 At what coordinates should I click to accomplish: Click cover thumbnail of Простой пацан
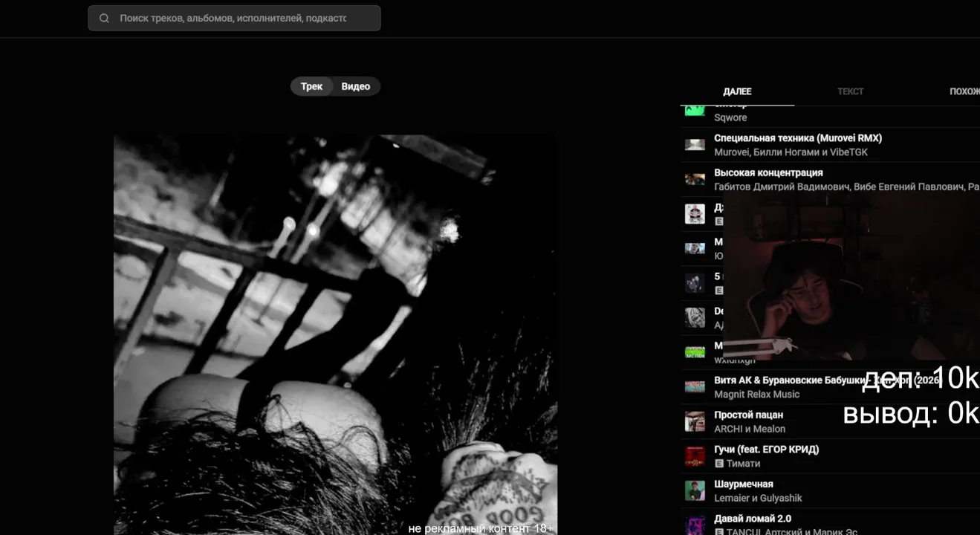click(x=695, y=421)
